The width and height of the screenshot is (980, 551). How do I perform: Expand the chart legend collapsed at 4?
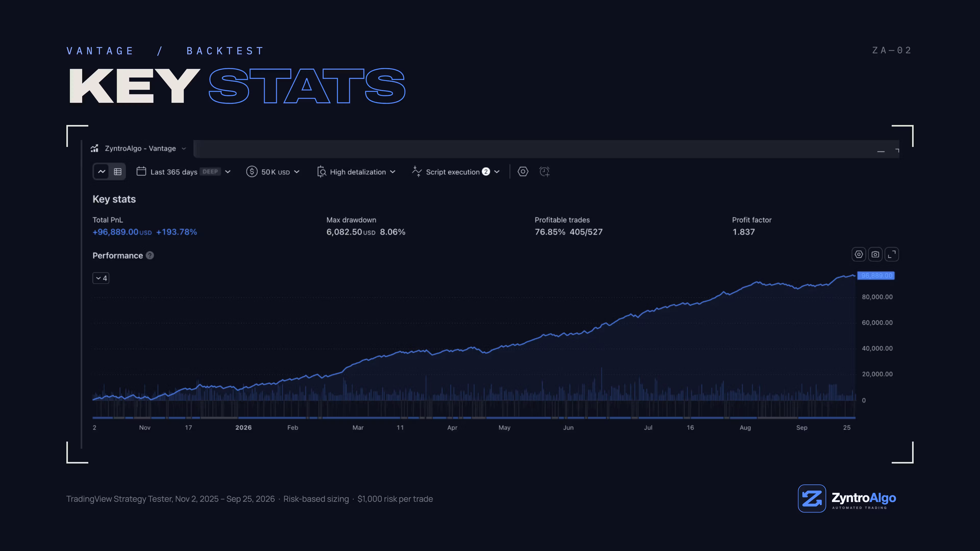(x=101, y=278)
